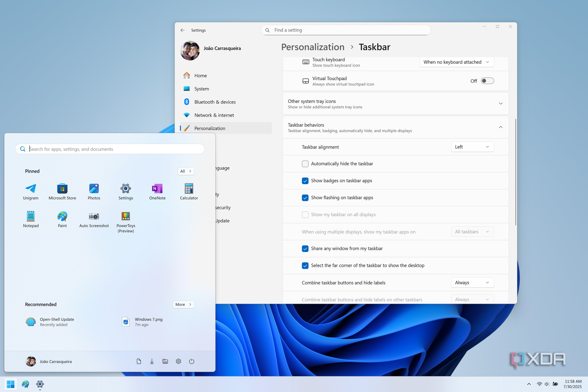The height and width of the screenshot is (392, 588).
Task: Open Paint from pinned apps
Action: click(62, 219)
